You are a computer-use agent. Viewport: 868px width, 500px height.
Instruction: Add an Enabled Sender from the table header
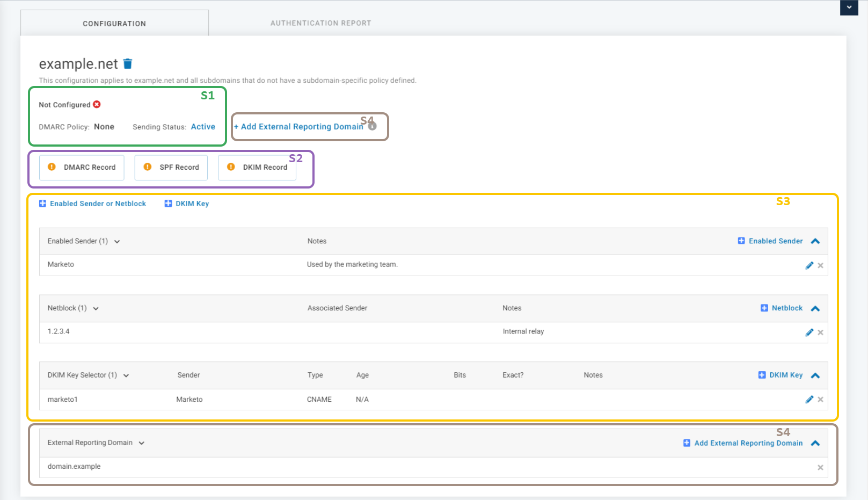770,241
